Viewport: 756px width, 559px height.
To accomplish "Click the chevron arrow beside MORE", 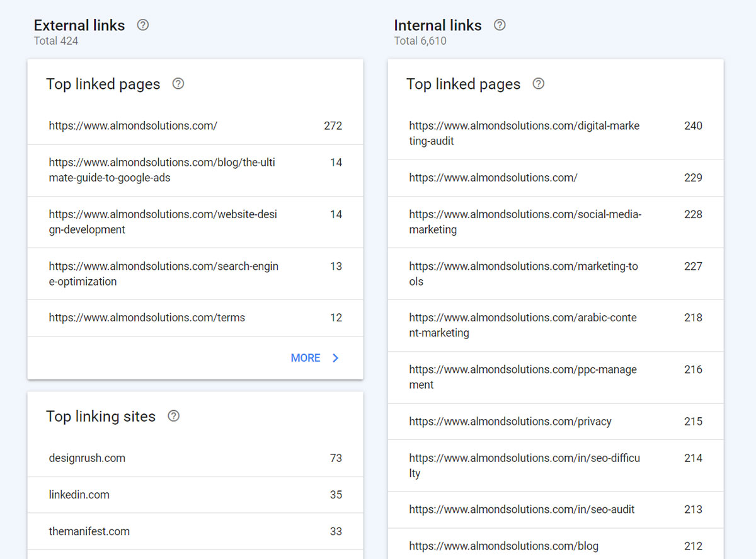I will (x=336, y=358).
